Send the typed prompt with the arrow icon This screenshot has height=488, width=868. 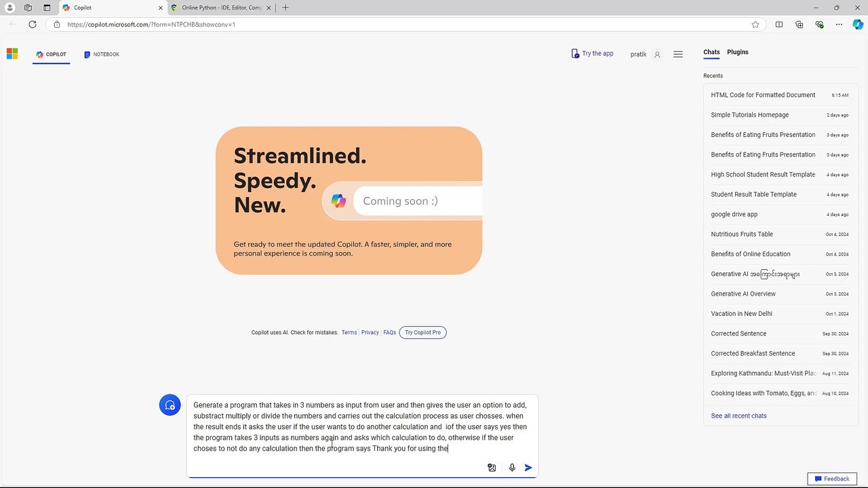(528, 468)
